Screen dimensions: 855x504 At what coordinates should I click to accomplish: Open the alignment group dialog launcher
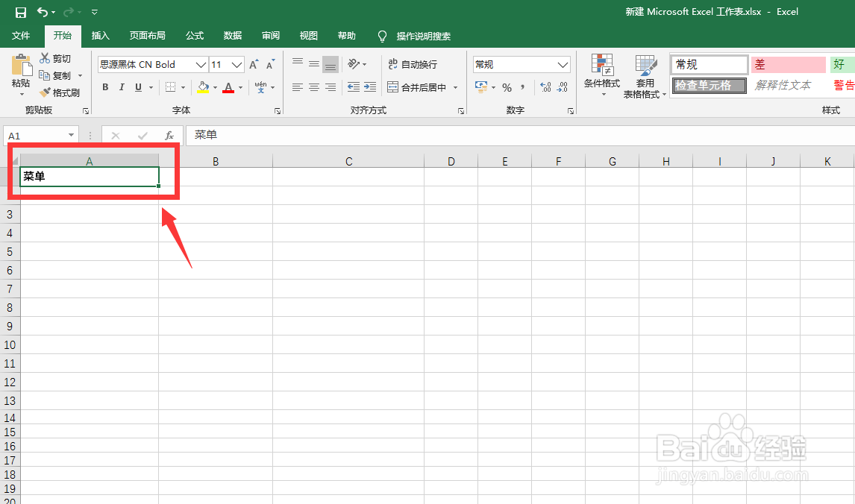[461, 111]
